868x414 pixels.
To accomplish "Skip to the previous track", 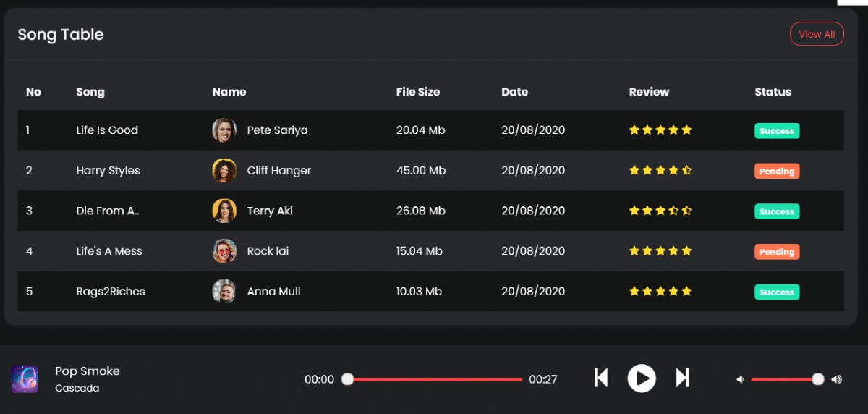I will pos(601,378).
